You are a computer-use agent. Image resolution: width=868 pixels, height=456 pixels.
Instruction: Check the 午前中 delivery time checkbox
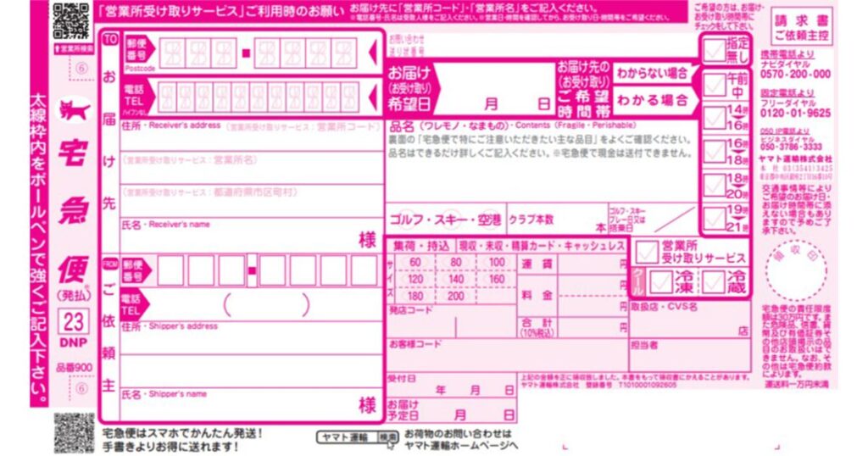coord(714,86)
